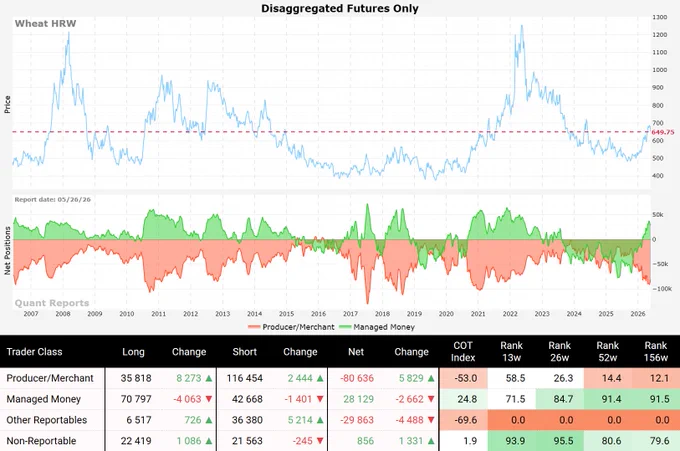
Task: Select the Long column header
Action: [133, 352]
